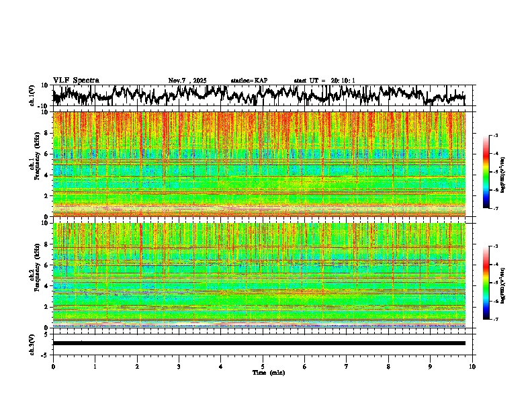
Task: Click time axis tick label "7"
Action: point(347,367)
